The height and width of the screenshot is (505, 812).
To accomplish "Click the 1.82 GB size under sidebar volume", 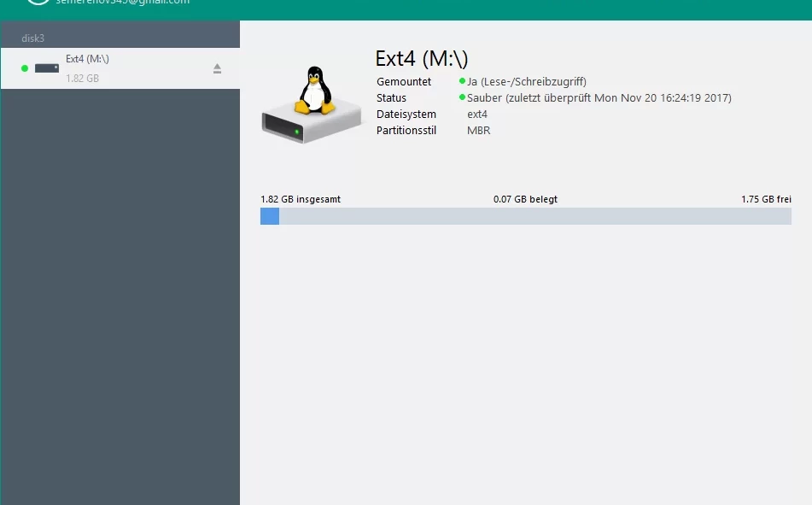I will [x=82, y=79].
